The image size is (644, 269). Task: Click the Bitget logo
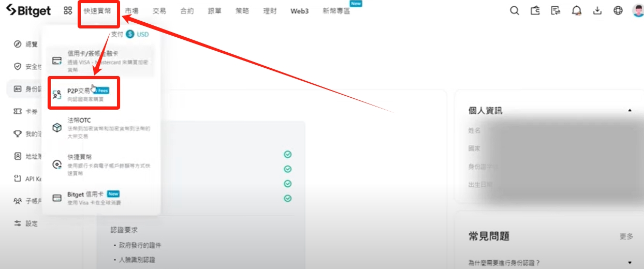pos(28,10)
